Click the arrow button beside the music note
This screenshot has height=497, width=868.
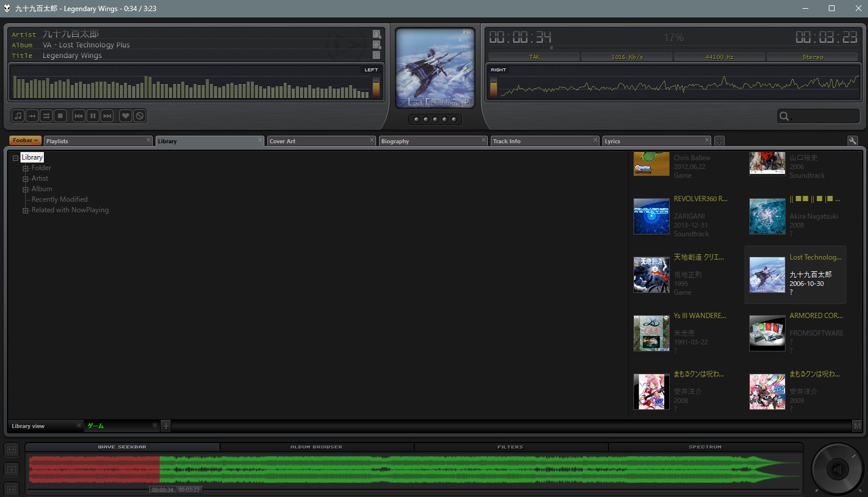(32, 116)
